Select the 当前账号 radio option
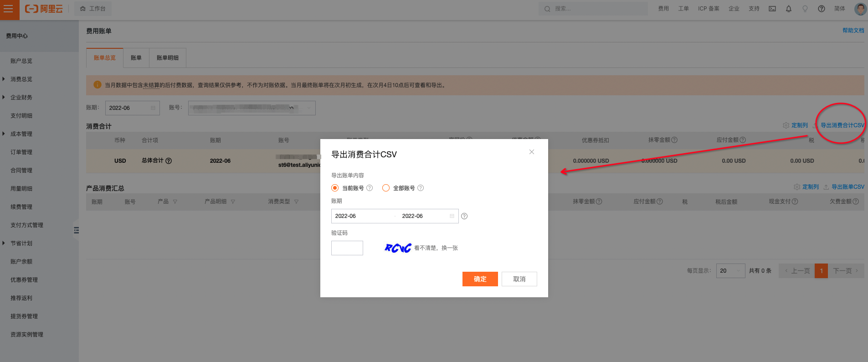Screen dimensions: 868x362 pyautogui.click(x=335, y=188)
